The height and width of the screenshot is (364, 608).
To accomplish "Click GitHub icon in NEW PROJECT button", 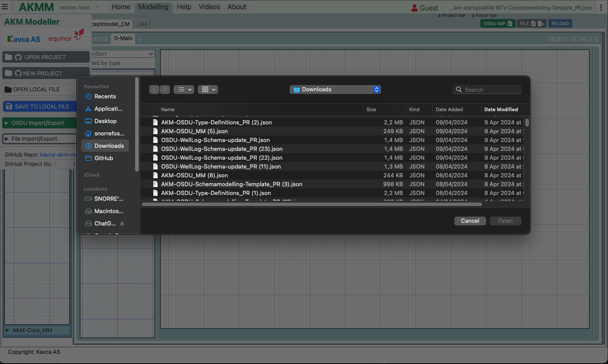I will click(x=18, y=73).
